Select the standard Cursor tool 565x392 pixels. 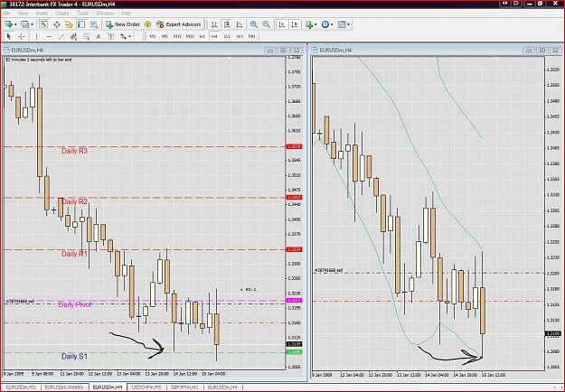(9, 36)
